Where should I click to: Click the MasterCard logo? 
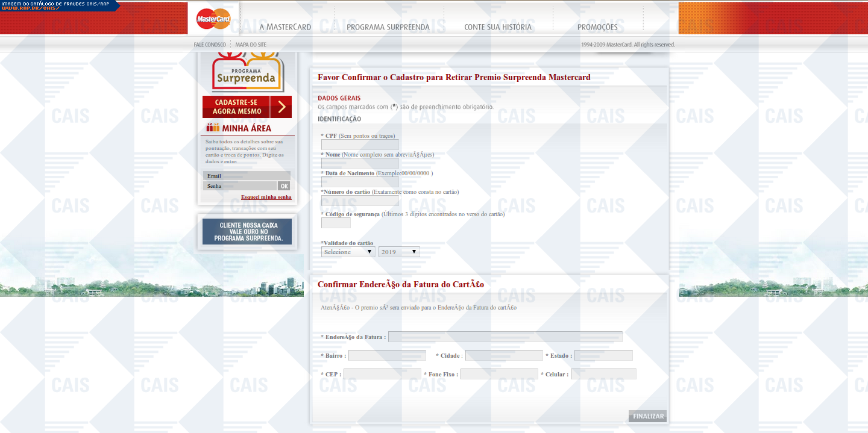click(213, 19)
